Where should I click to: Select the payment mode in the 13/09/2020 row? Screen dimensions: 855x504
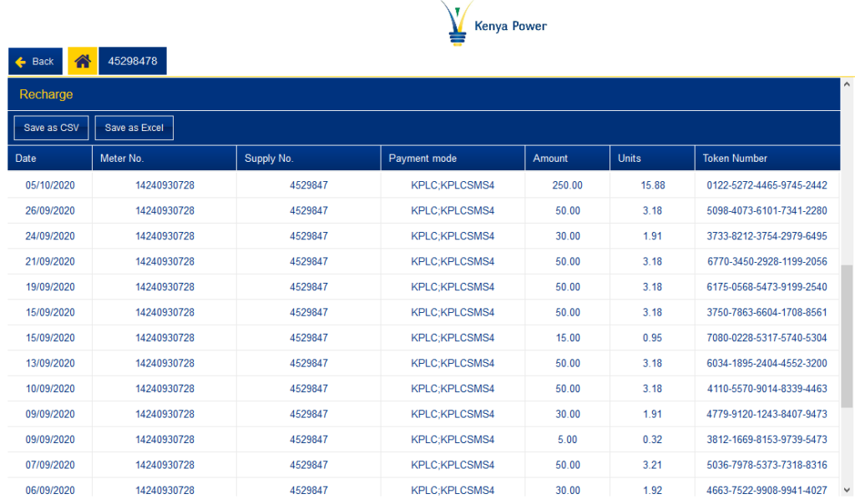[x=453, y=364]
